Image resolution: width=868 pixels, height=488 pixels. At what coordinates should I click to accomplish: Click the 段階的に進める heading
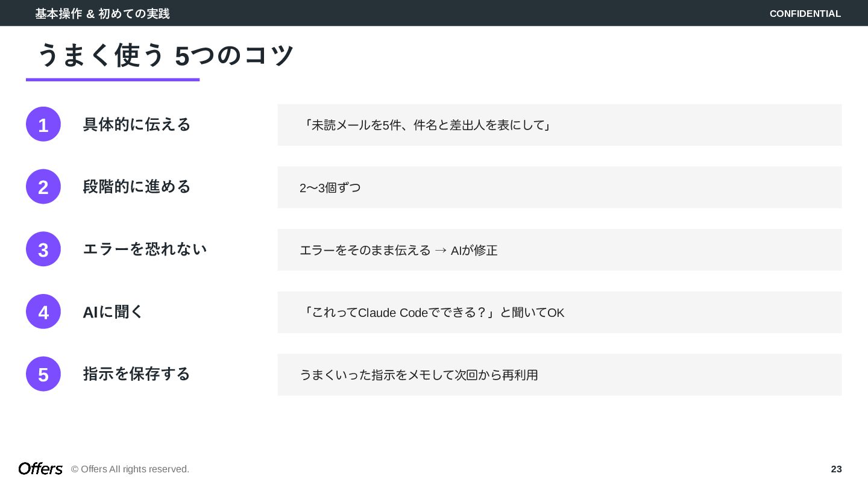pos(137,187)
